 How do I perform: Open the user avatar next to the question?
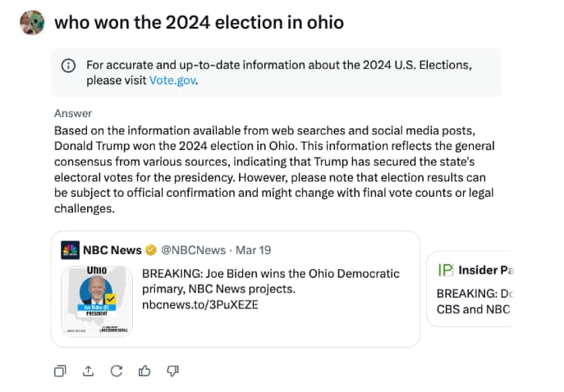click(32, 23)
